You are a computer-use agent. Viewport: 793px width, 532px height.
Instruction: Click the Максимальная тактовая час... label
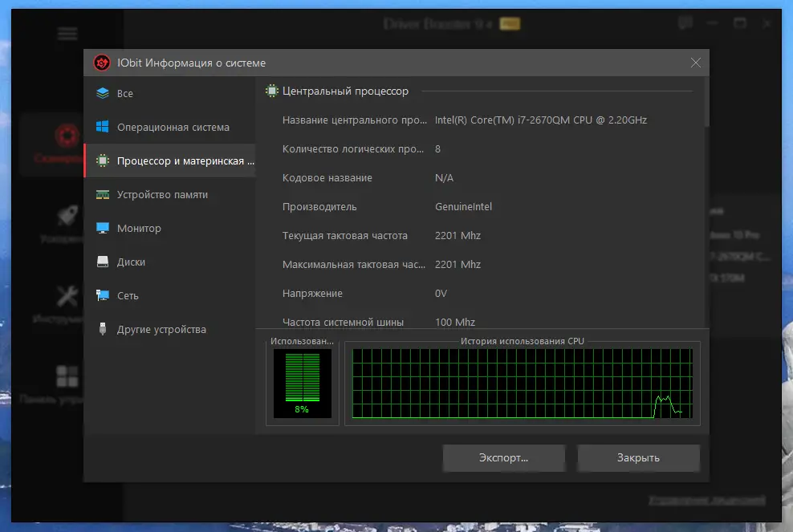[354, 265]
